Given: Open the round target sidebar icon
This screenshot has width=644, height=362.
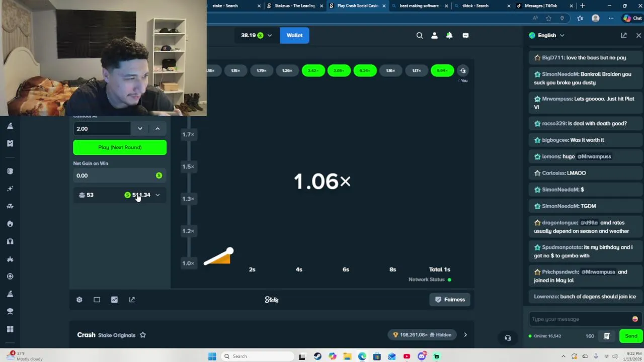Looking at the screenshot, I should point(10,277).
